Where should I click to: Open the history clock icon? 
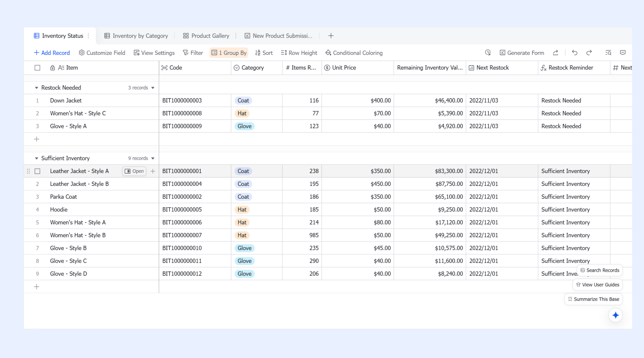(488, 53)
